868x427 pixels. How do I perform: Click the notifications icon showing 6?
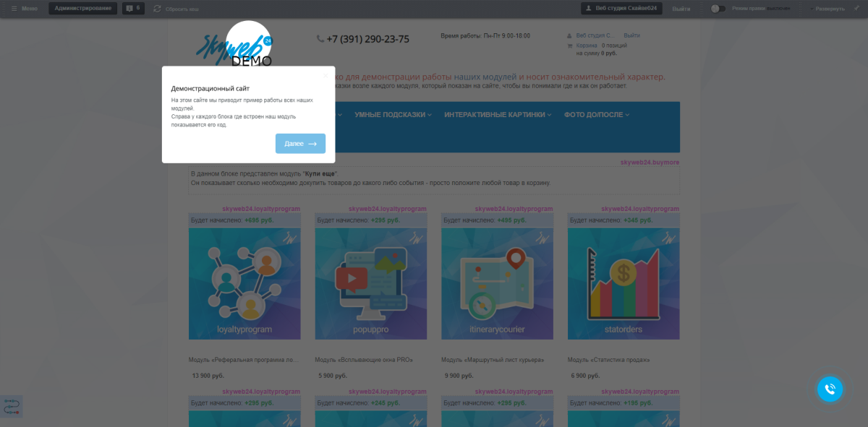133,9
